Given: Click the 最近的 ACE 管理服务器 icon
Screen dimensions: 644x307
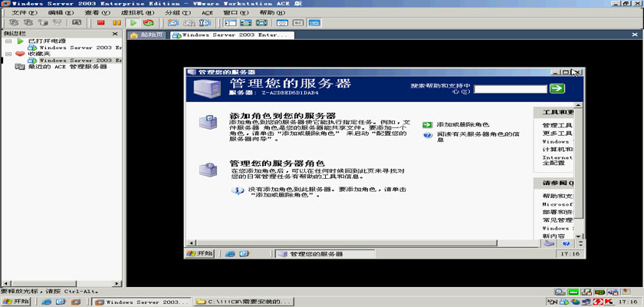Looking at the screenshot, I should [20, 67].
